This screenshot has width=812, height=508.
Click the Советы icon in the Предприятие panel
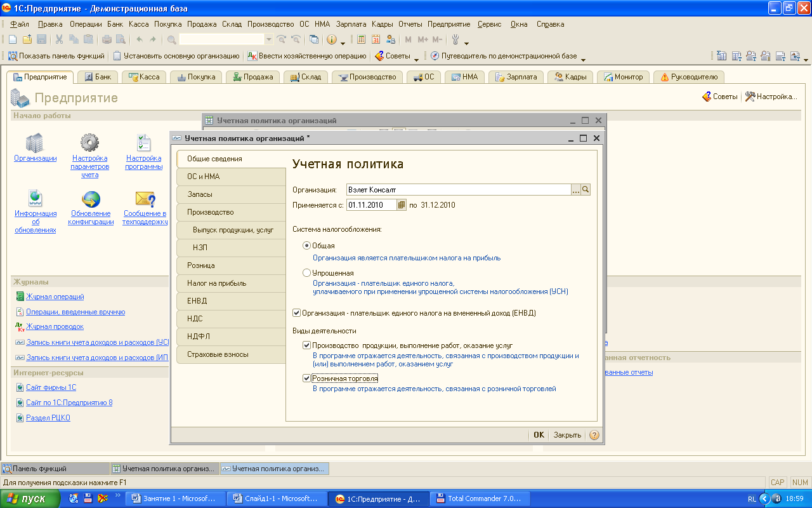pyautogui.click(x=707, y=97)
